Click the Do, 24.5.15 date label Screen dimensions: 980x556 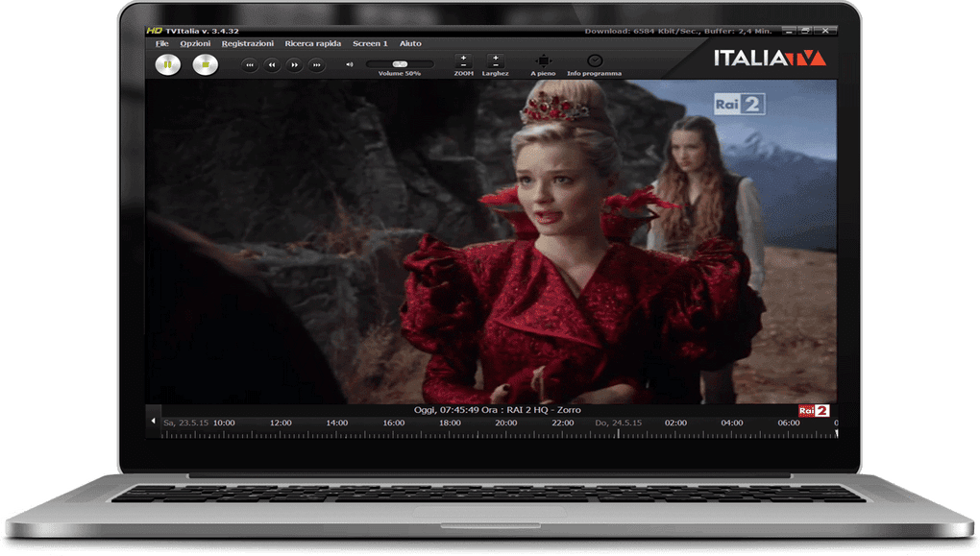click(619, 423)
